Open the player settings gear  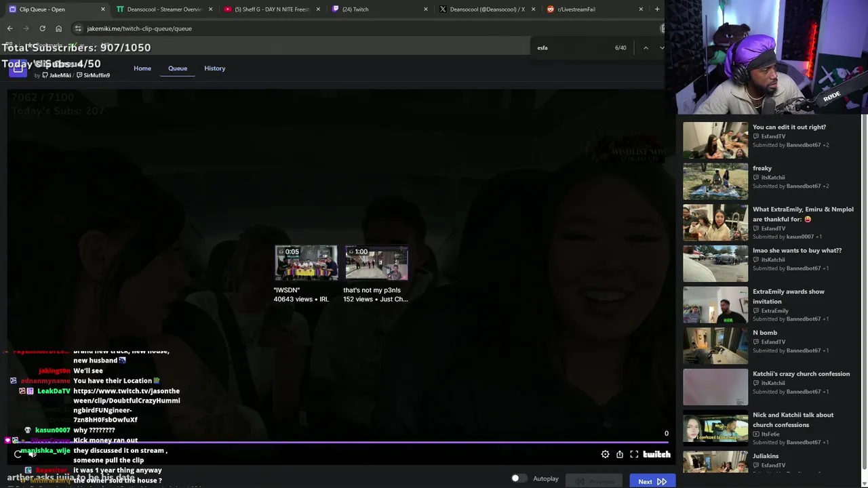605,454
